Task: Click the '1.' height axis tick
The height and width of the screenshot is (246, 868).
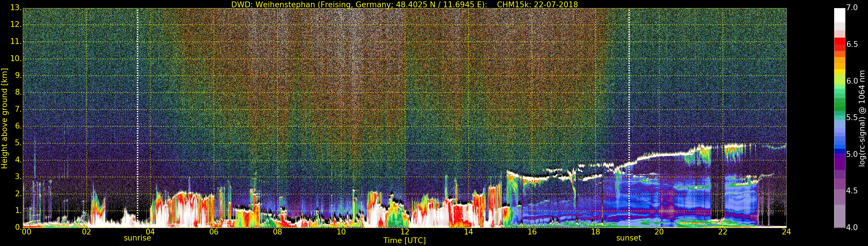Action: coord(19,211)
